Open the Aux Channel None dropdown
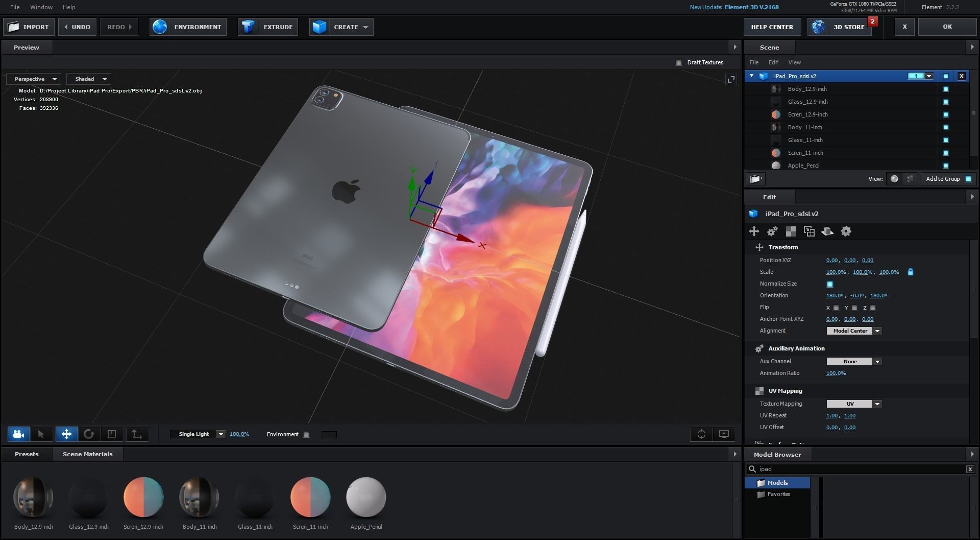This screenshot has height=540, width=980. pos(854,362)
